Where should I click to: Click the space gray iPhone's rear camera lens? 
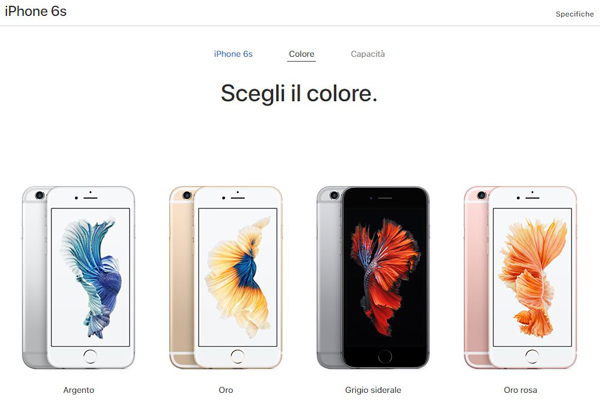click(x=334, y=195)
